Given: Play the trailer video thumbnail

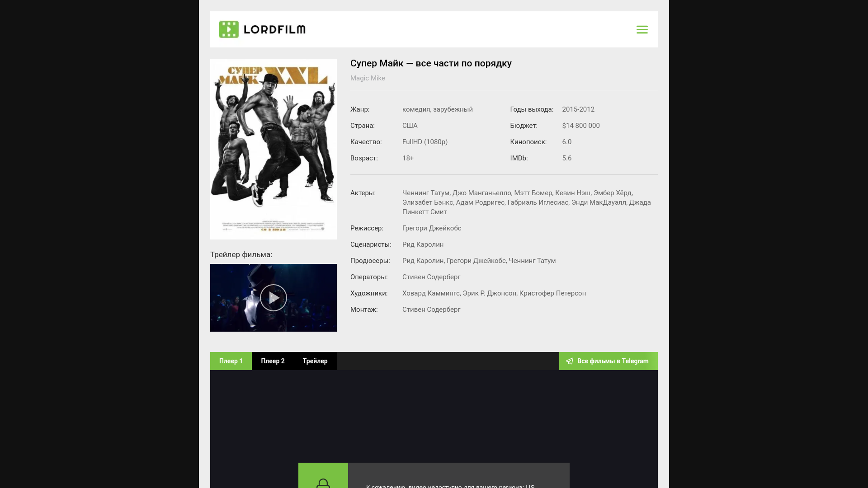Looking at the screenshot, I should point(274,298).
